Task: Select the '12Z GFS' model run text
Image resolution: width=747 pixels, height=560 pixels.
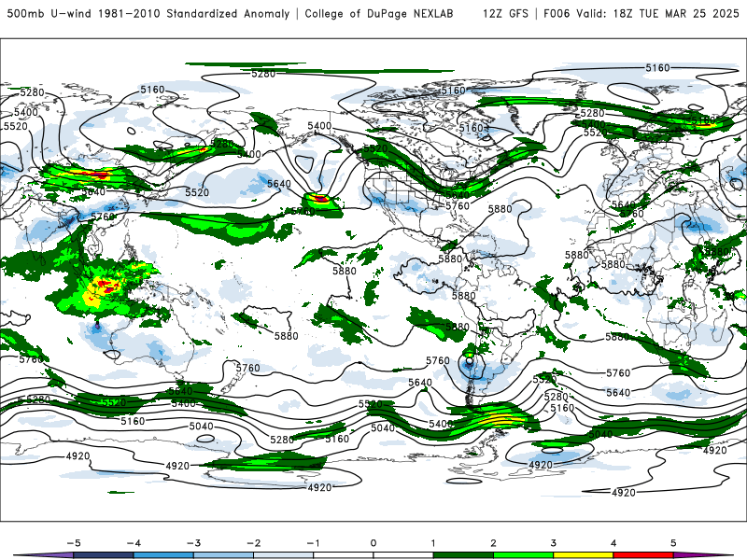Action: pyautogui.click(x=505, y=14)
